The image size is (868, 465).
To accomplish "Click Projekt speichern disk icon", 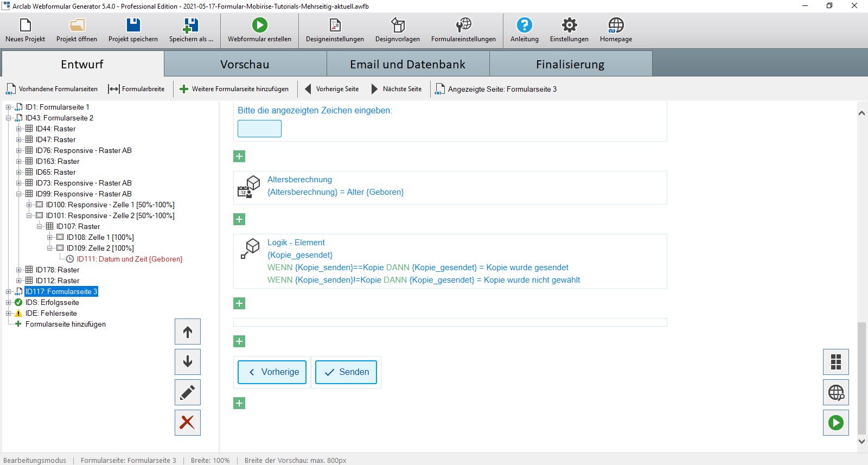I will tap(133, 25).
